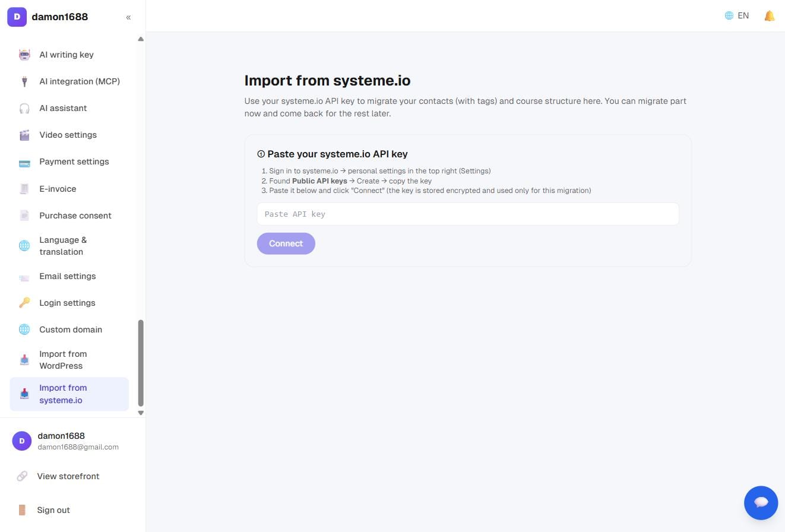Collapse the sidebar with double chevron
This screenshot has height=532, width=785.
point(128,17)
